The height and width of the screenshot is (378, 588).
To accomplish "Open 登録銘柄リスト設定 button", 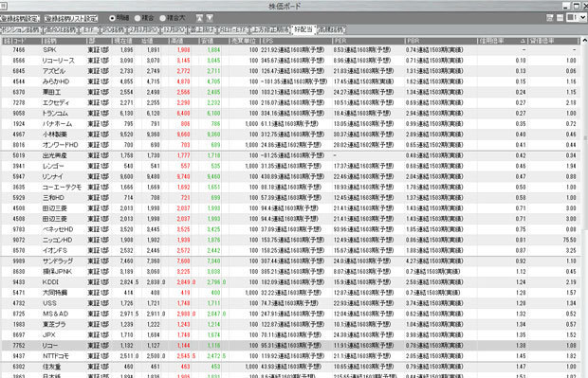I will pyautogui.click(x=71, y=18).
